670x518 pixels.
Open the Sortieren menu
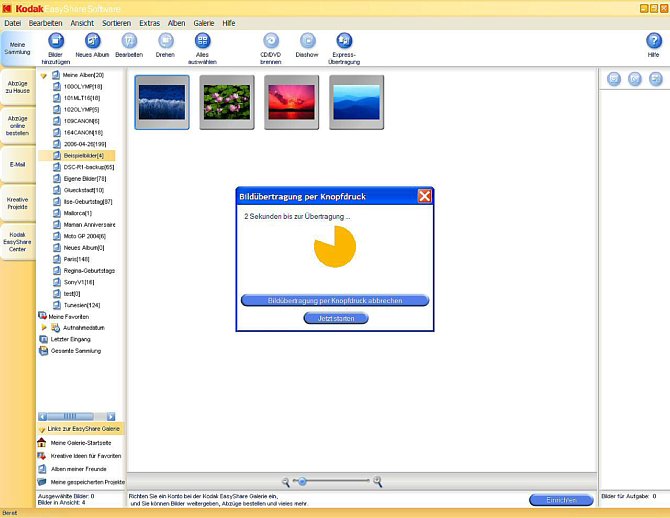coord(116,23)
